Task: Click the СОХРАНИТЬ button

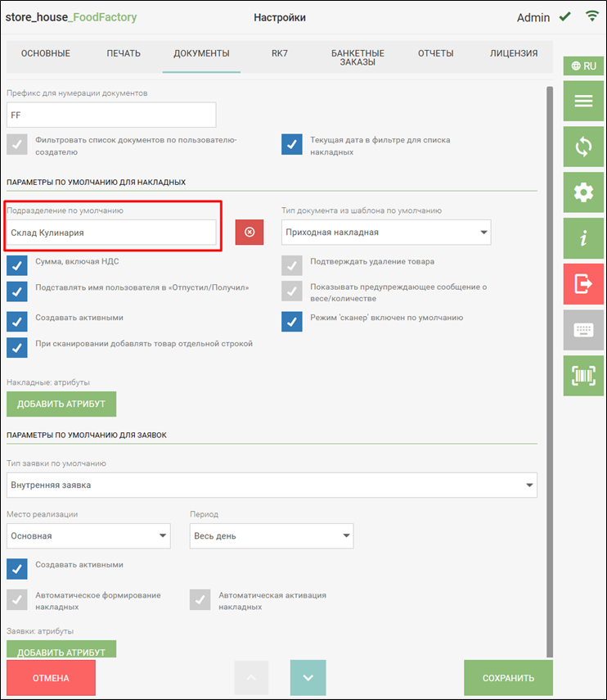Action: [x=508, y=678]
